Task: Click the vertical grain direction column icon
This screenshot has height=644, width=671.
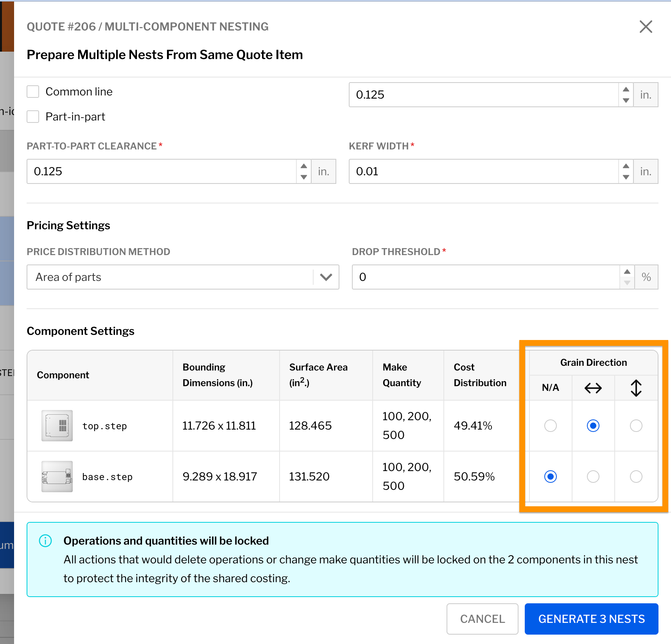Action: coord(636,388)
